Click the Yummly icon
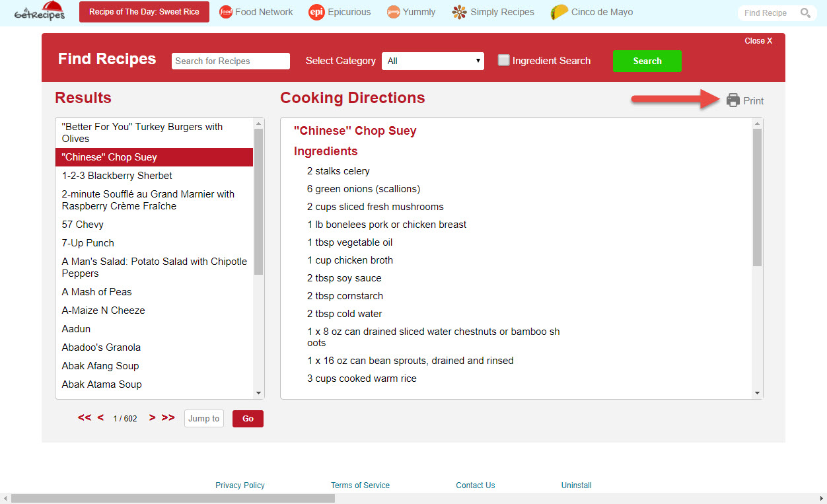Image resolution: width=827 pixels, height=504 pixels. pyautogui.click(x=394, y=12)
